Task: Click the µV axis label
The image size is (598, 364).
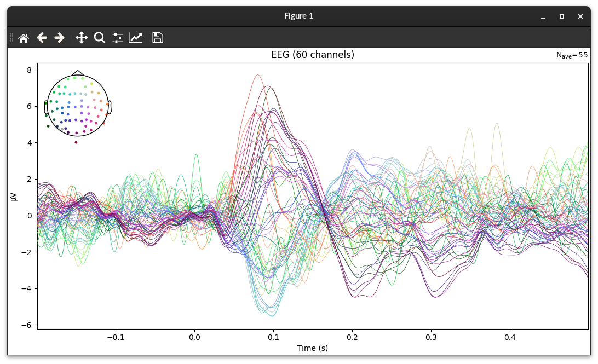Action: coord(13,195)
